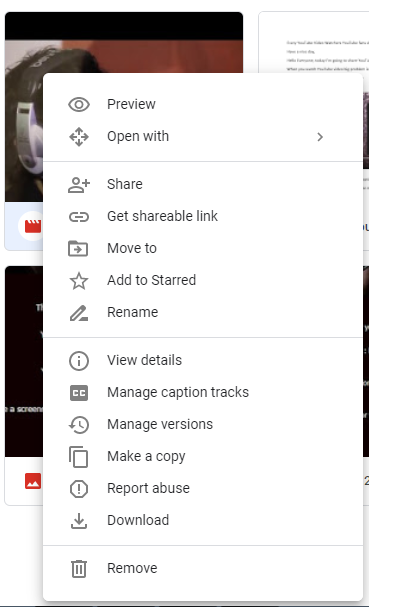Select Download from the menu
Screen dimensions: 404x607
203,521
